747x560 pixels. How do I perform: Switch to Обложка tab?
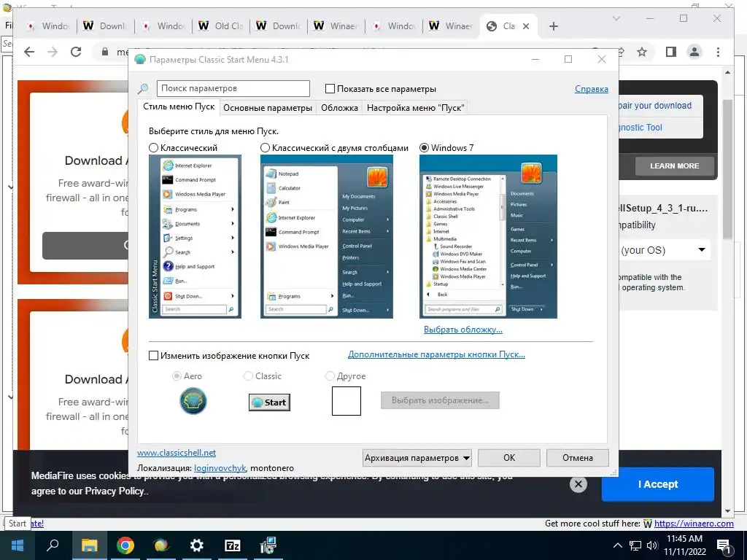click(339, 108)
